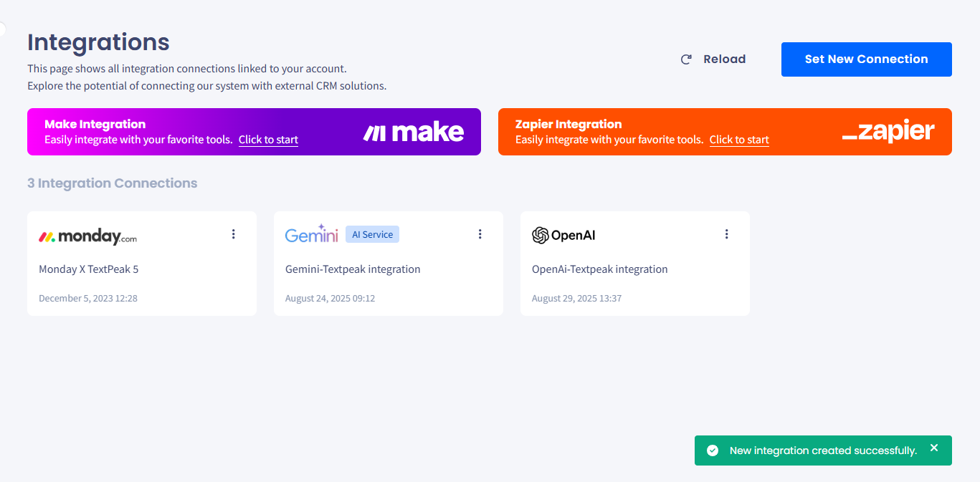Screen dimensions: 980x482
Task: Follow Click to start under Zapier Integration
Action: (x=739, y=140)
